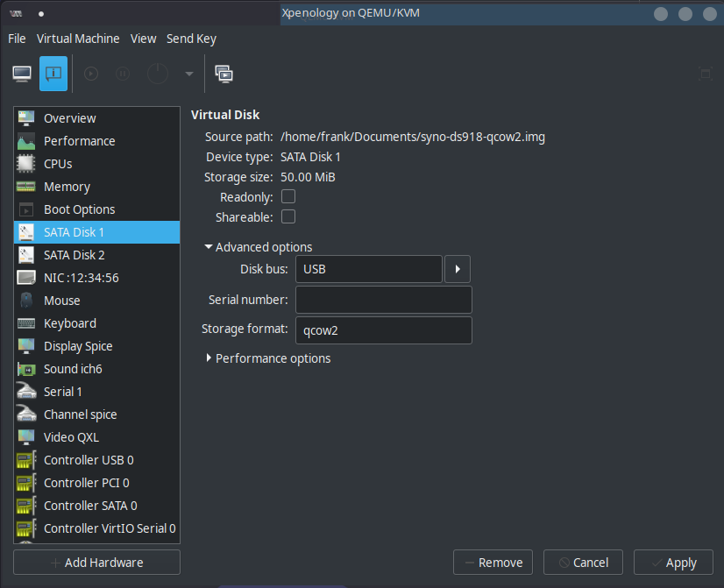Click the Serial number input field
The width and height of the screenshot is (724, 588).
[384, 300]
